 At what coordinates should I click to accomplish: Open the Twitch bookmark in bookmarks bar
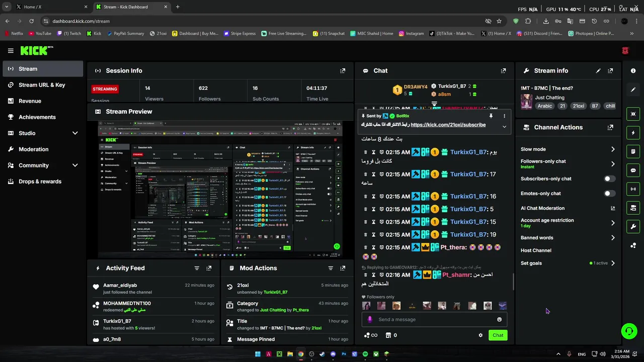tap(69, 34)
